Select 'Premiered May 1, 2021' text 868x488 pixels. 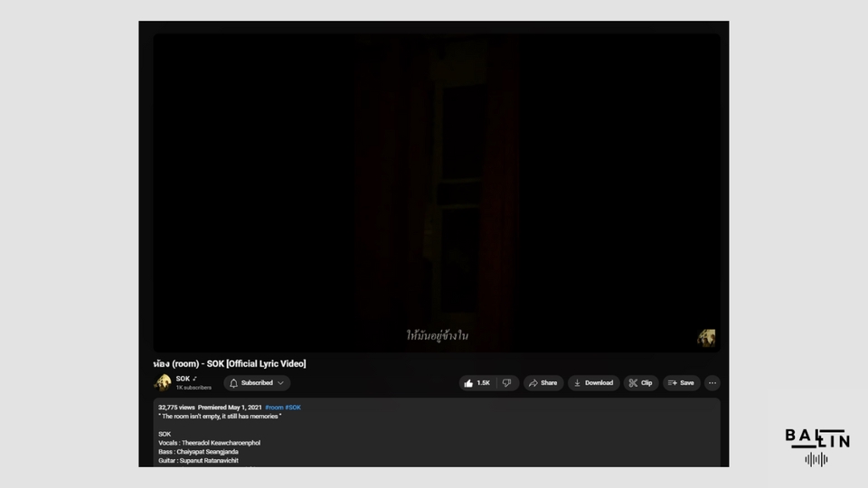tap(230, 408)
